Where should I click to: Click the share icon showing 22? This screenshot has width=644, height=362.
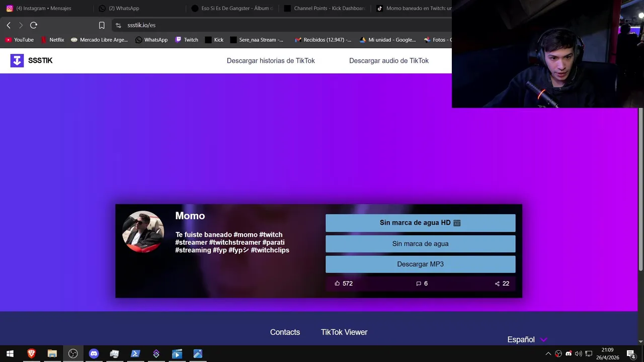point(498,284)
